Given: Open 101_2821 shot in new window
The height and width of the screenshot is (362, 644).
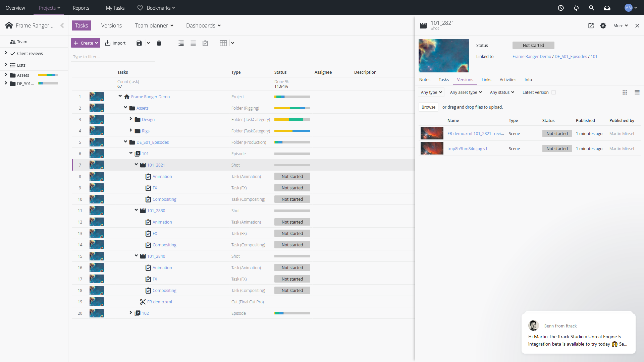Looking at the screenshot, I should [x=591, y=25].
